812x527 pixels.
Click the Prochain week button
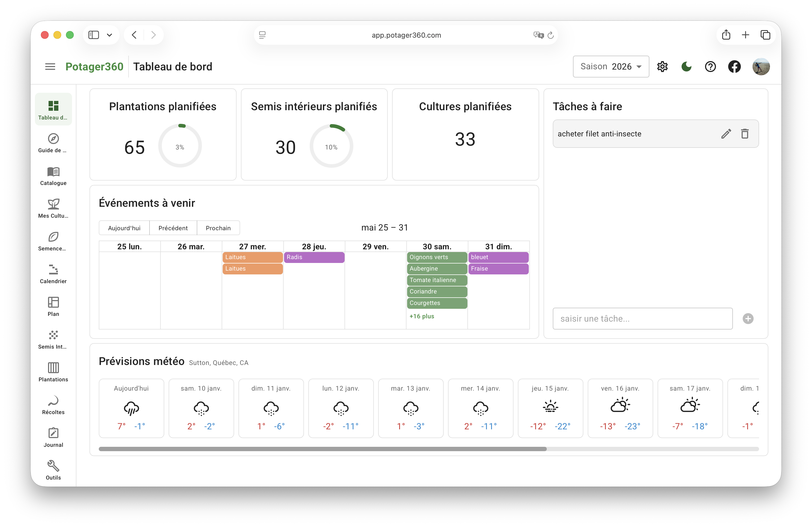point(218,228)
